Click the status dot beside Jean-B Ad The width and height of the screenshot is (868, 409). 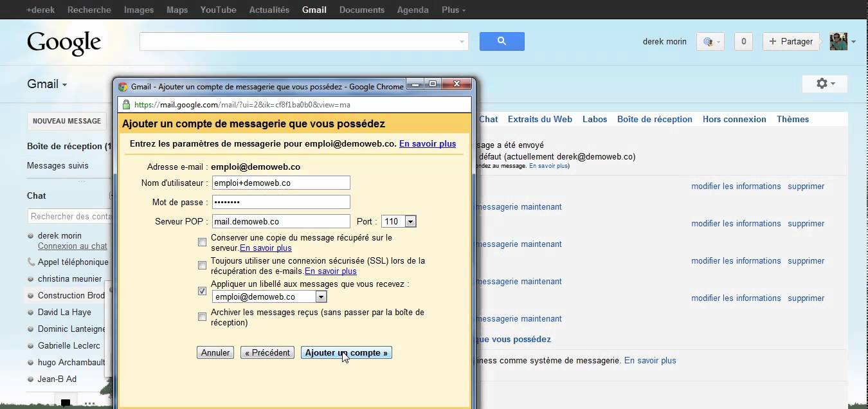click(x=31, y=379)
